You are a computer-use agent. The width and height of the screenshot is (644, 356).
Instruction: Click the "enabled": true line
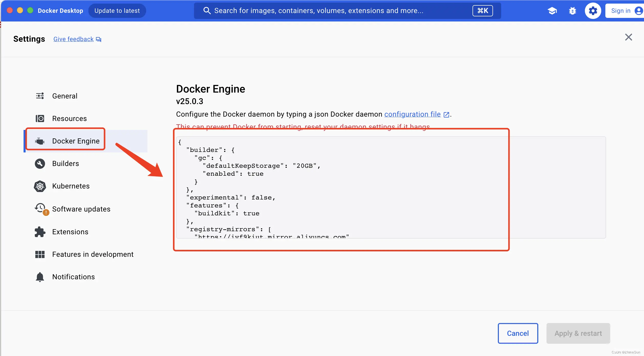[x=233, y=174]
